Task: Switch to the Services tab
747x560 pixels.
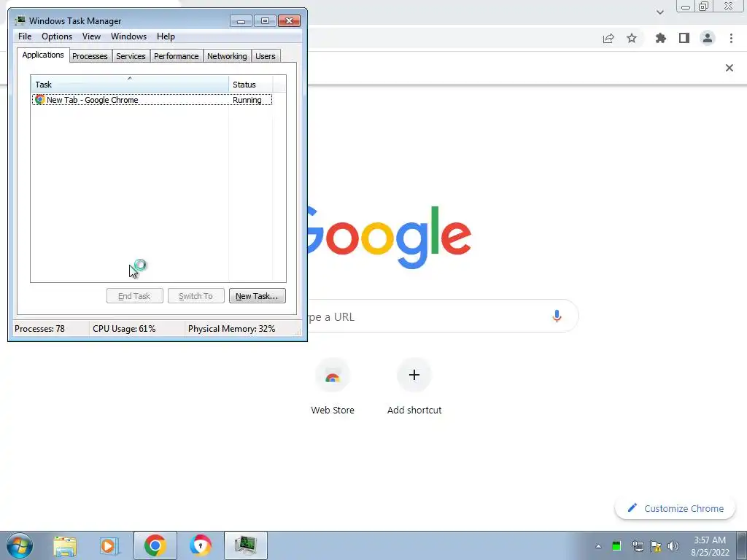Action: pos(131,56)
